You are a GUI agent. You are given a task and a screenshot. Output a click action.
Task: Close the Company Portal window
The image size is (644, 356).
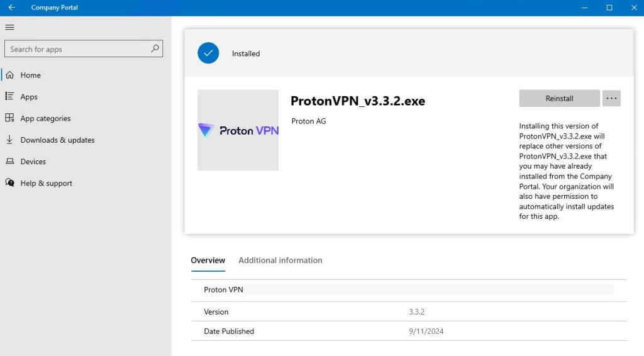634,8
